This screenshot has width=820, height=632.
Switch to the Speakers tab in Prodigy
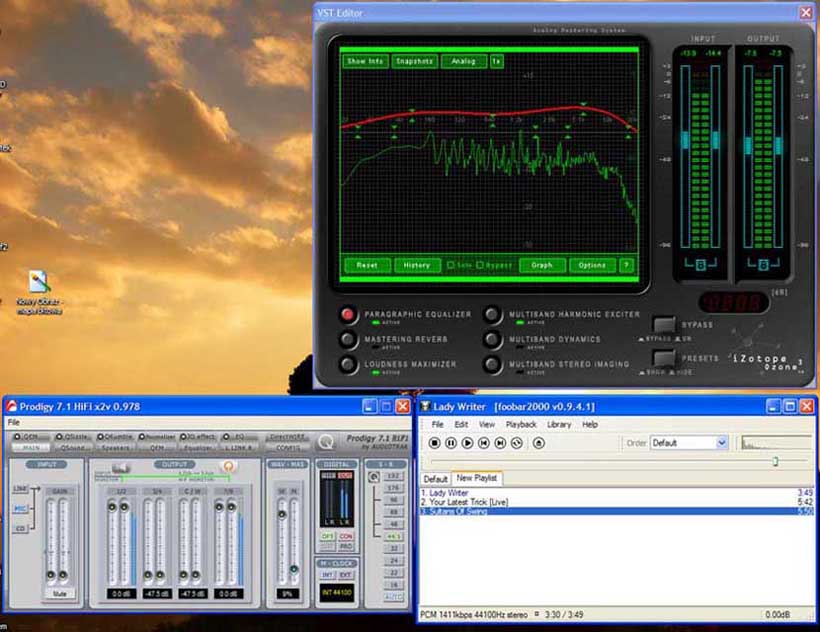tap(115, 448)
